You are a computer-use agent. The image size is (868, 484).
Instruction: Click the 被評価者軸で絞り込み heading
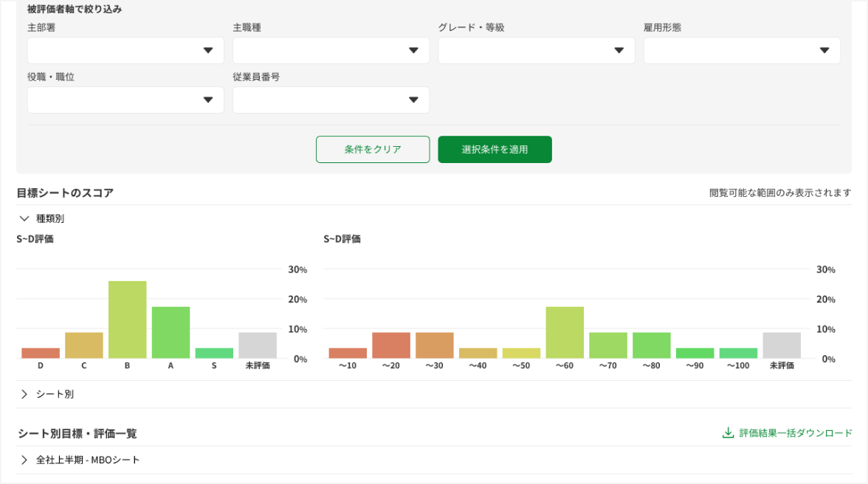(75, 10)
